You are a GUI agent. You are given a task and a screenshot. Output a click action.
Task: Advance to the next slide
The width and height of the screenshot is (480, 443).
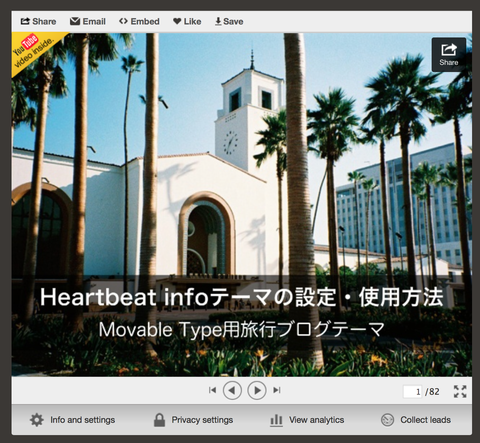click(x=257, y=390)
